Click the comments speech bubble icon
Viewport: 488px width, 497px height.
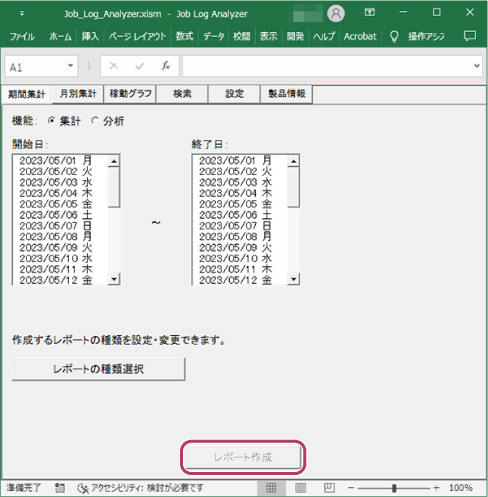click(x=470, y=36)
